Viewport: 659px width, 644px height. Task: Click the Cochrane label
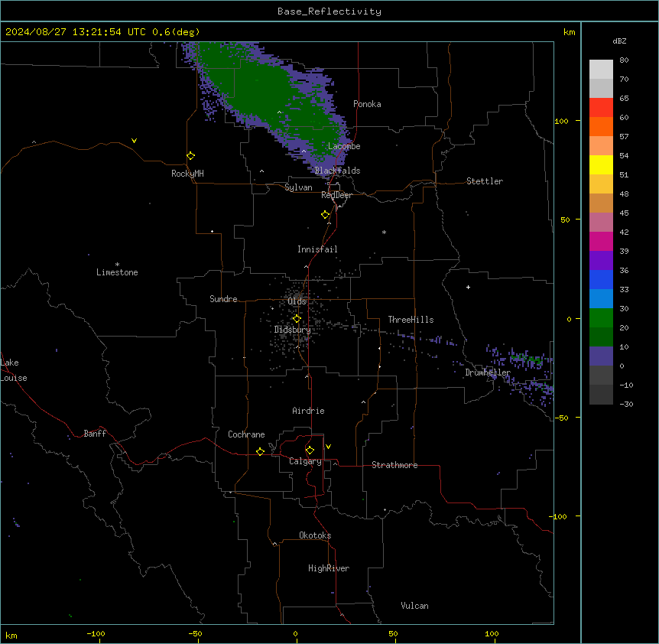point(246,434)
